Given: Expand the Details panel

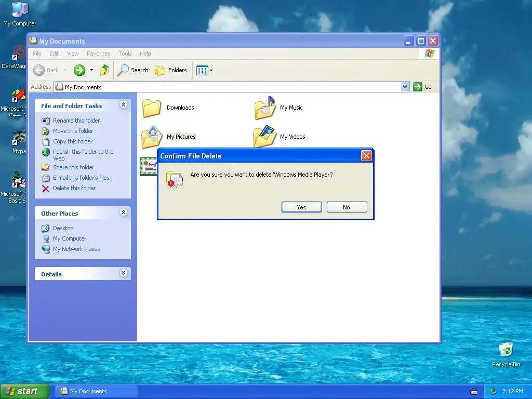Looking at the screenshot, I should click(124, 273).
